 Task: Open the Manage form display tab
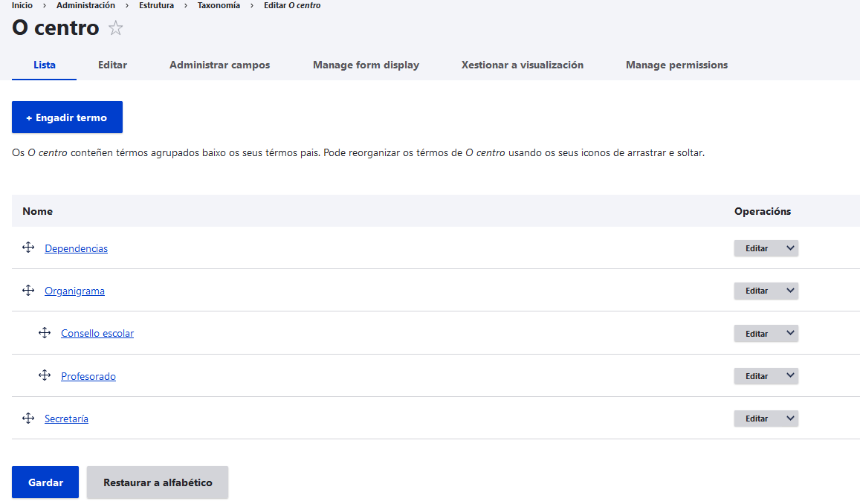pos(366,65)
